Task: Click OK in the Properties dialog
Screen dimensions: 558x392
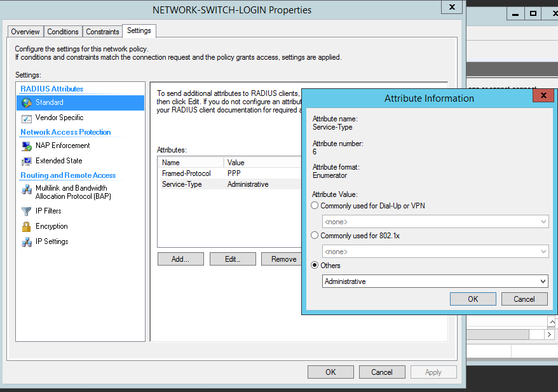Action: [330, 372]
